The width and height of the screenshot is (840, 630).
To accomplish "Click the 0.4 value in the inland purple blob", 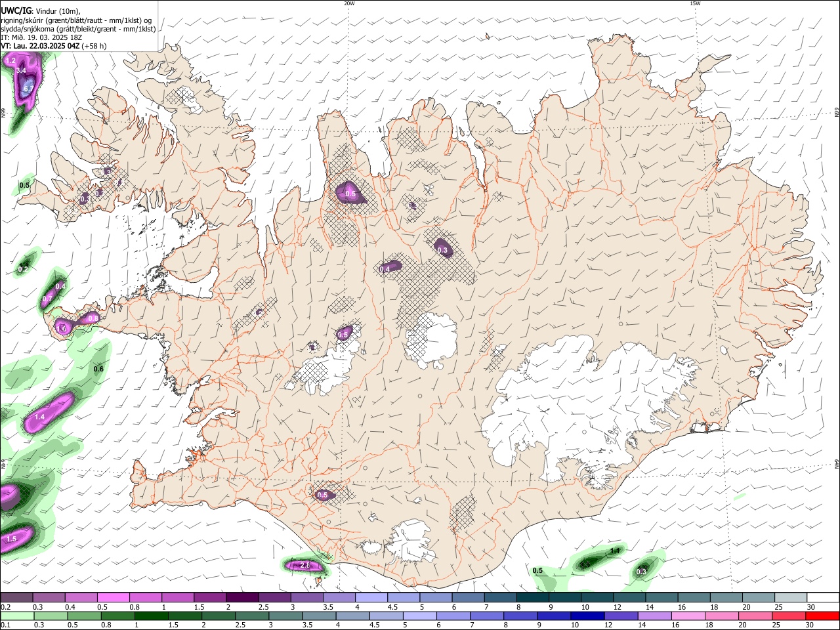I will coord(385,268).
